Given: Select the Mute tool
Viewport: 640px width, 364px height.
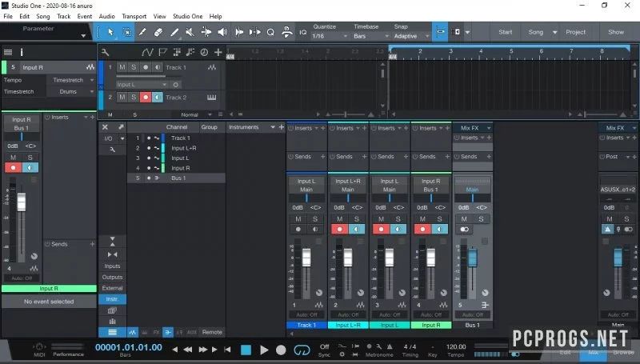Looking at the screenshot, I should [x=190, y=32].
